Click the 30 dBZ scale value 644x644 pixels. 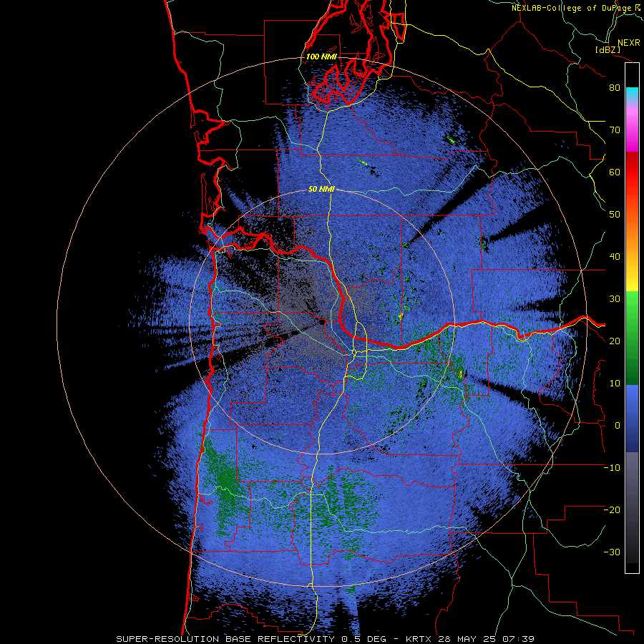pyautogui.click(x=615, y=299)
